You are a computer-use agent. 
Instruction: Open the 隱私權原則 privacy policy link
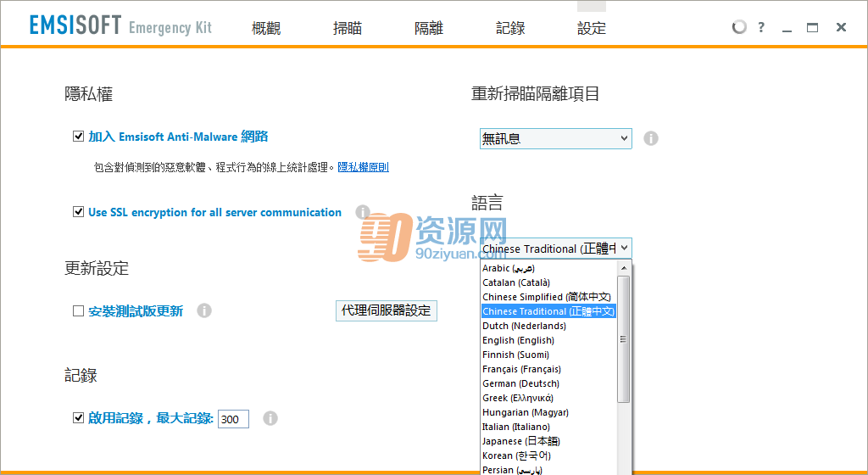click(x=363, y=166)
